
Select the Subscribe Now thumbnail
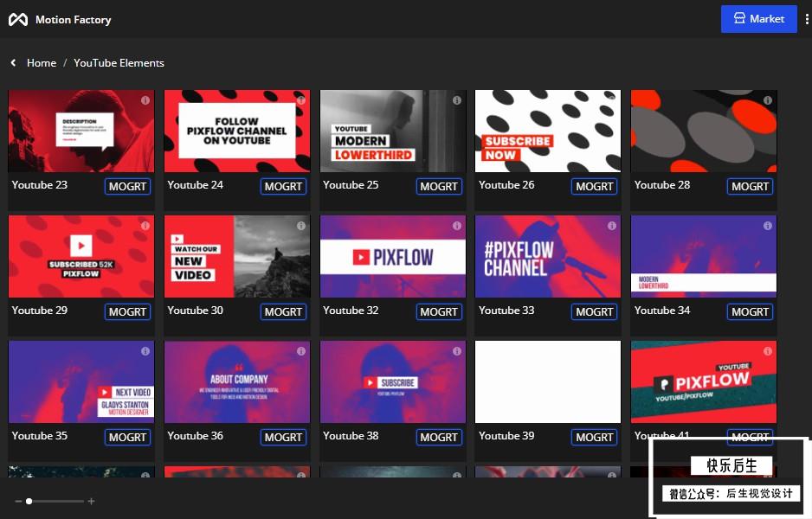[x=548, y=131]
